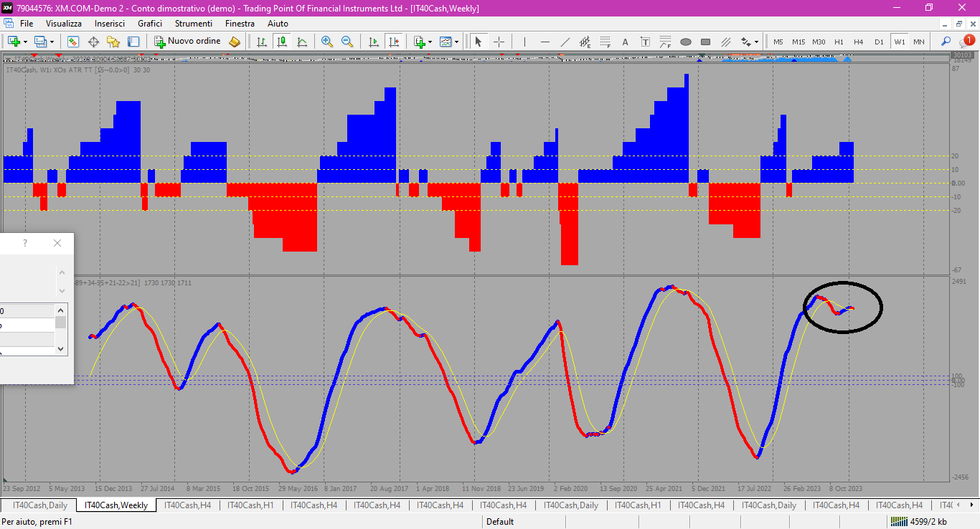
Task: Switch timeframe to M5
Action: pos(778,42)
